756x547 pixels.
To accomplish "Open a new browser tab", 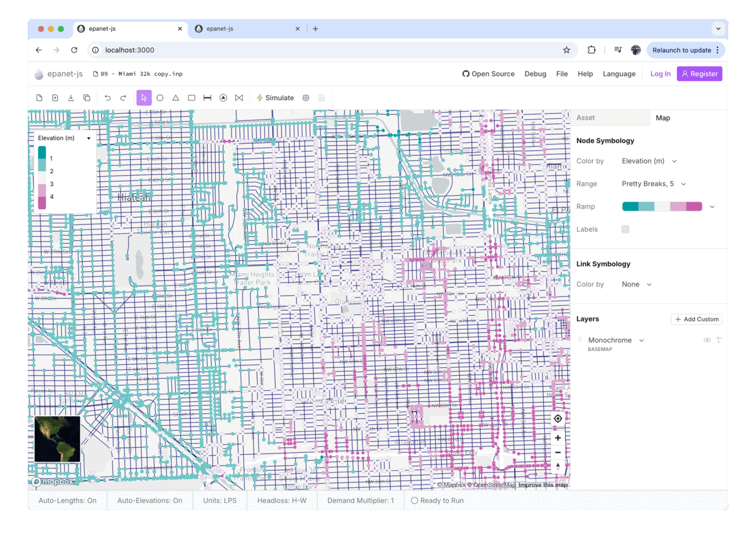I will (x=316, y=29).
